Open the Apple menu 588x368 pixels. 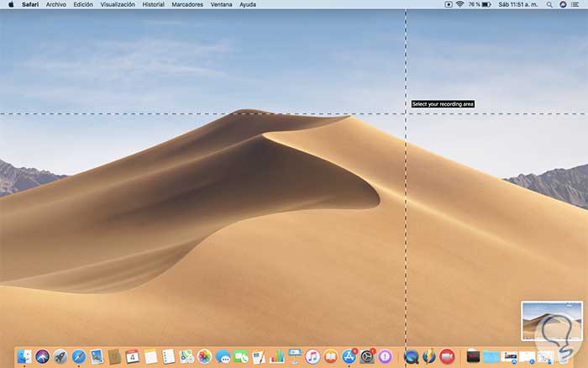point(11,4)
